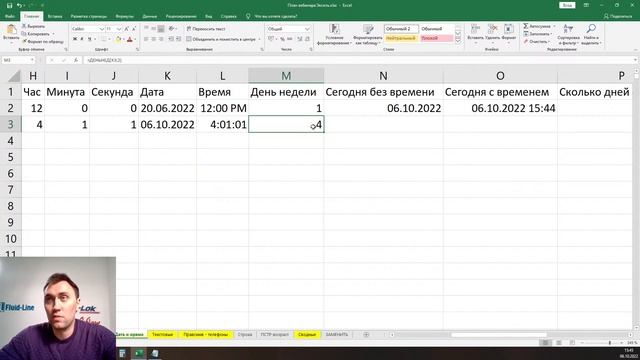This screenshot has width=640, height=360.
Task: Center cell text horizontally
Action: tap(153, 39)
